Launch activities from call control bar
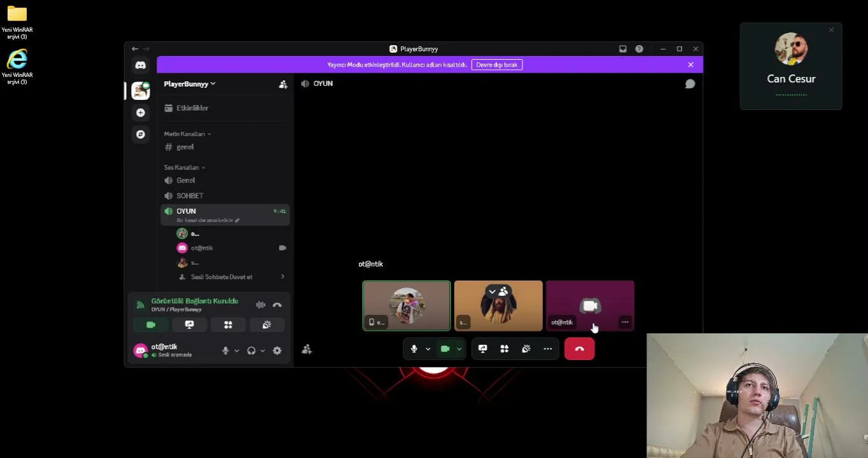868x458 pixels. tap(505, 349)
